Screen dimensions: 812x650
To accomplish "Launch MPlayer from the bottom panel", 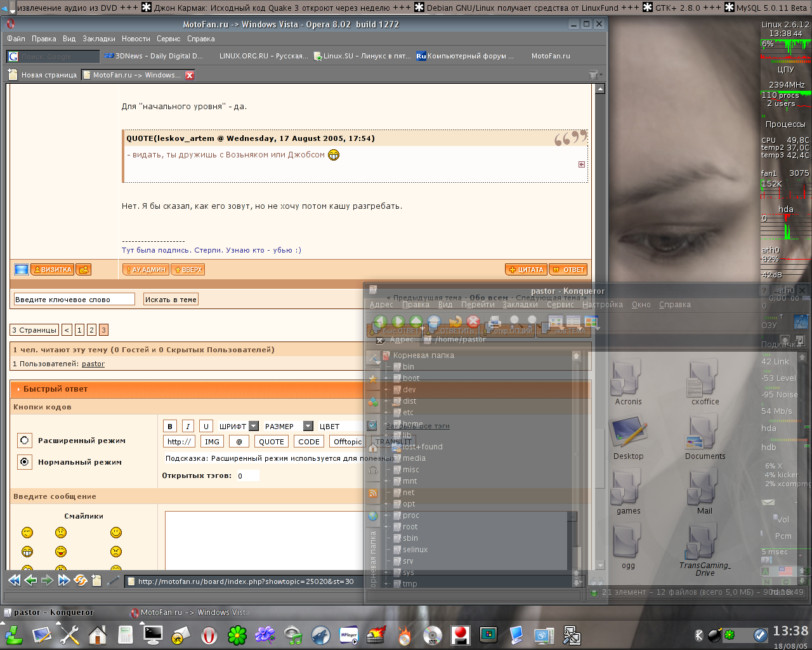I will [x=349, y=635].
